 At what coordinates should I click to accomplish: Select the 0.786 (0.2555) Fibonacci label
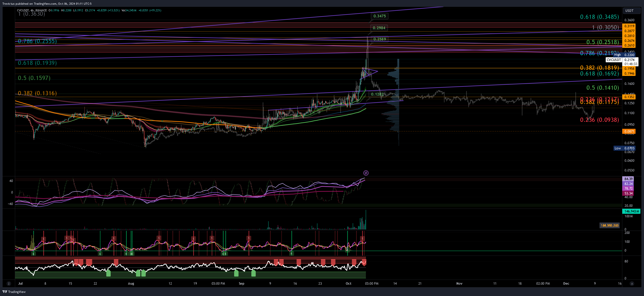point(37,41)
